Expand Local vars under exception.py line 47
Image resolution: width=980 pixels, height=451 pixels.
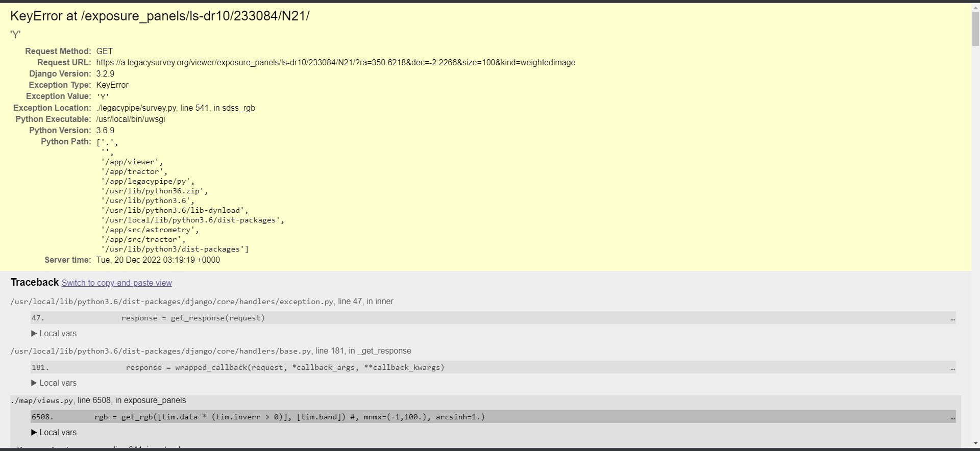pos(54,333)
